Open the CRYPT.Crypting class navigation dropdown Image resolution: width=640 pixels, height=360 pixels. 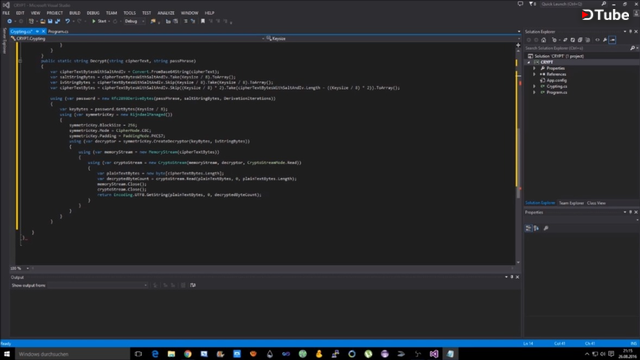137,38
